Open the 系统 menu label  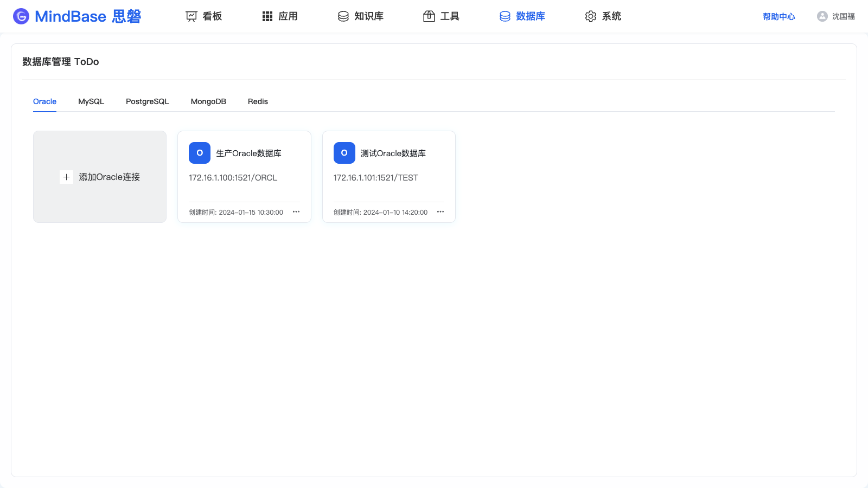coord(611,16)
